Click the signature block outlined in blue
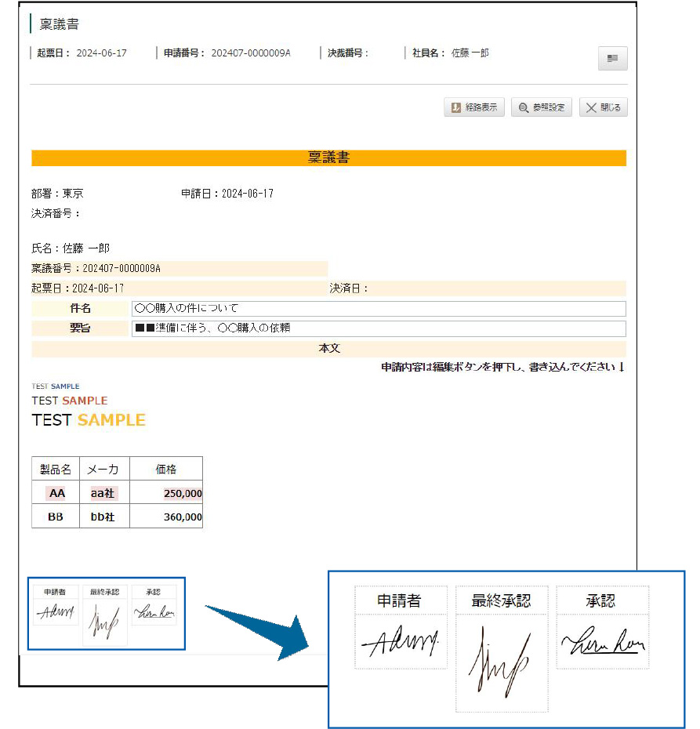Image resolution: width=700 pixels, height=729 pixels. (106, 614)
